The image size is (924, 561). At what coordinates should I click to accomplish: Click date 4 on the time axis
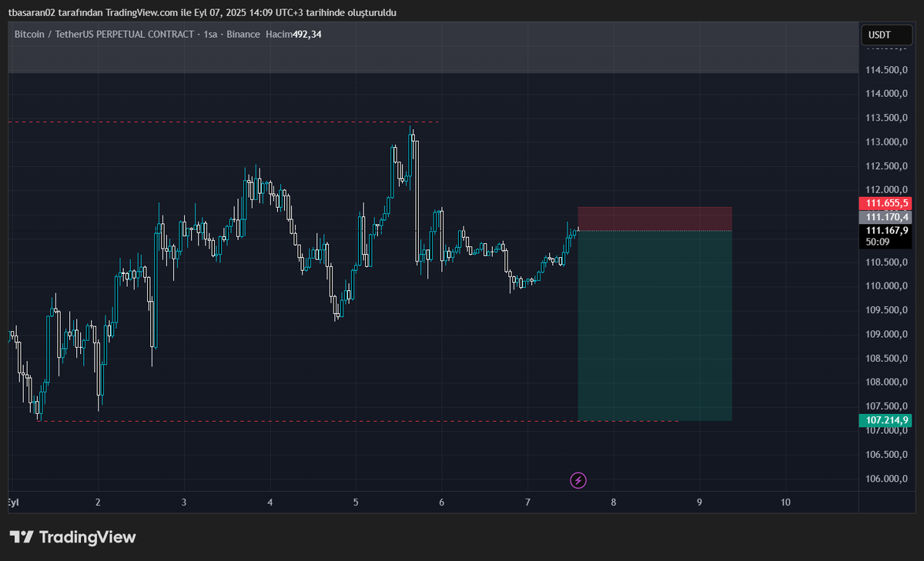pos(270,503)
